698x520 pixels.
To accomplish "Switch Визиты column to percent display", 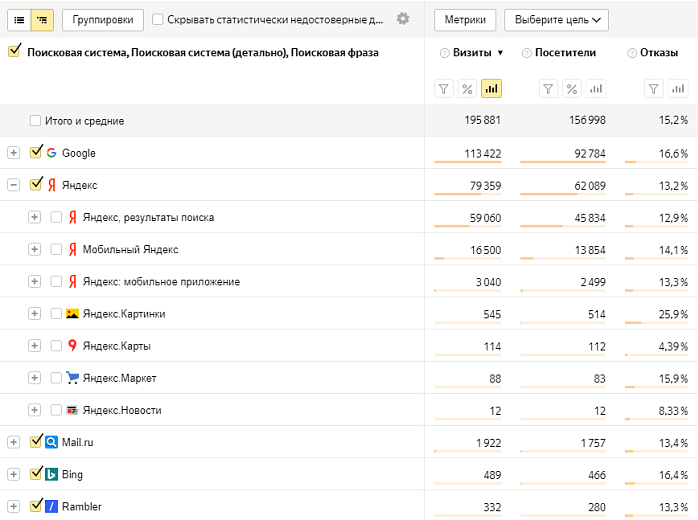I will (467, 89).
